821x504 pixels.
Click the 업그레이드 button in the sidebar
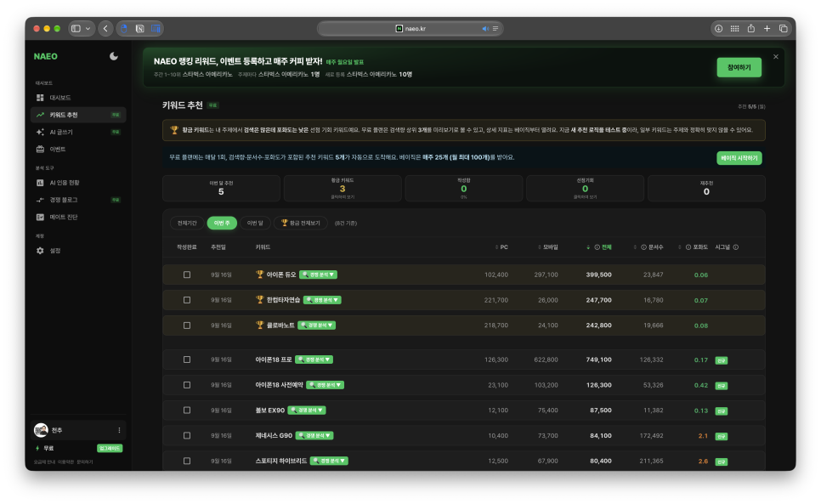(110, 449)
